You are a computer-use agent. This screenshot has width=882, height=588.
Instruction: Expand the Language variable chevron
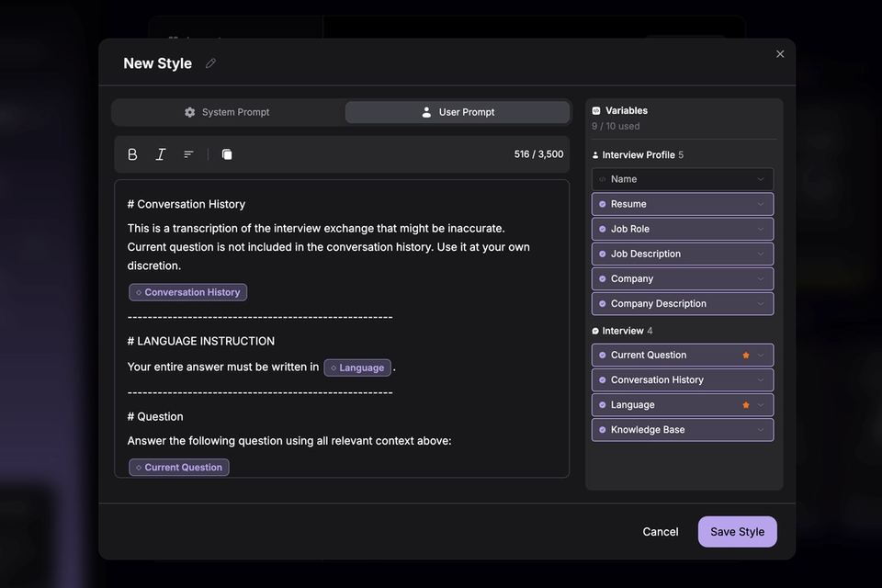point(761,404)
